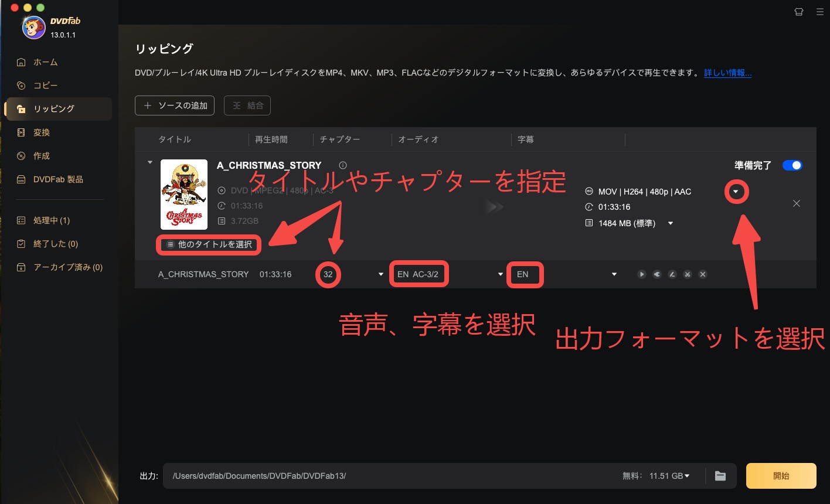
Task: Click the タイトル column header
Action: coord(175,139)
